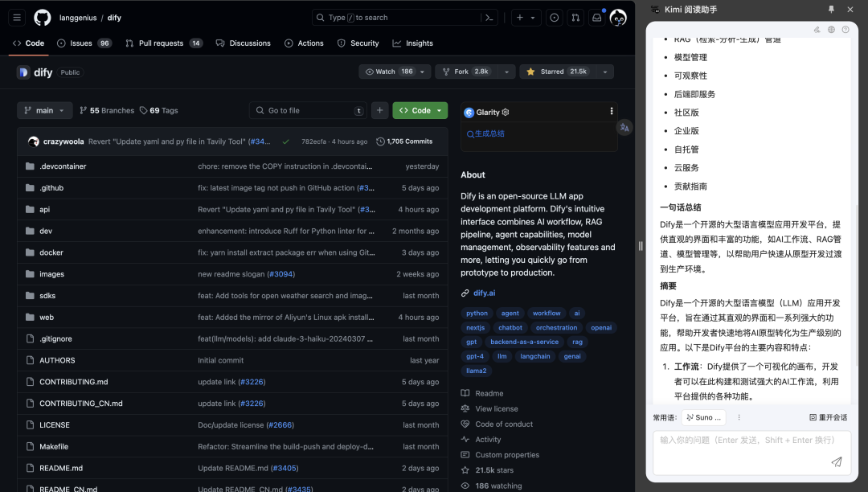Viewport: 868px width, 492px height.
Task: Open the LICENSE file
Action: (x=55, y=425)
